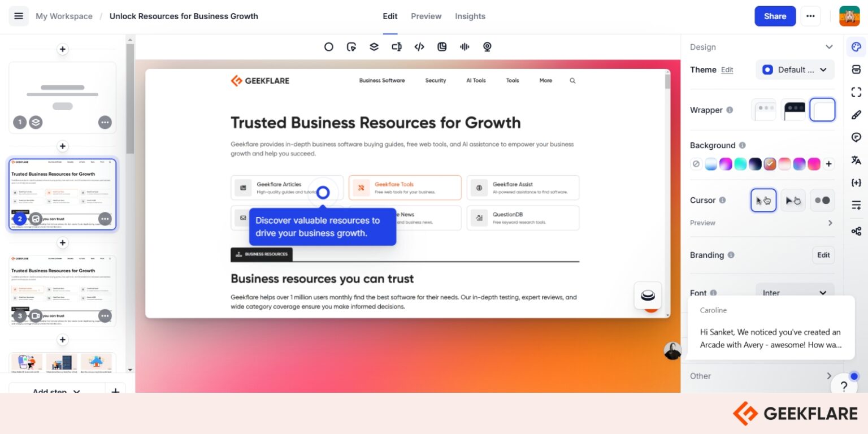This screenshot has height=434, width=868.
Task: Expand the cursor Preview row
Action: click(762, 223)
